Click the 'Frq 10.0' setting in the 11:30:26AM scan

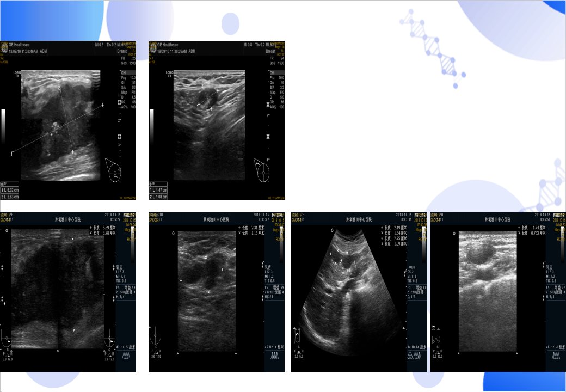[277, 78]
